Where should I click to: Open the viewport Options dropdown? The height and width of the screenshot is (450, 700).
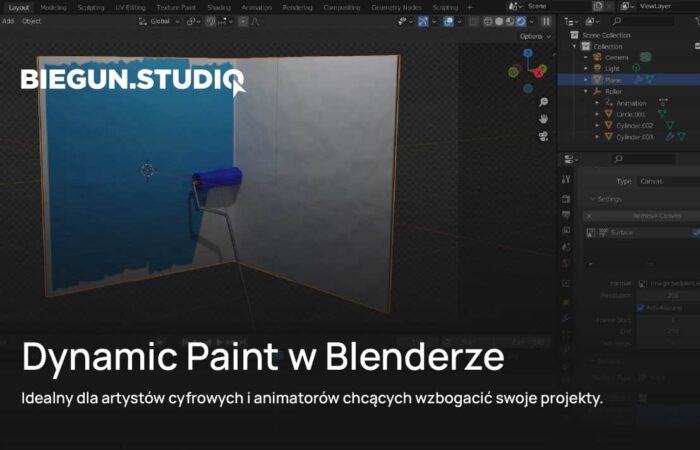click(x=534, y=37)
